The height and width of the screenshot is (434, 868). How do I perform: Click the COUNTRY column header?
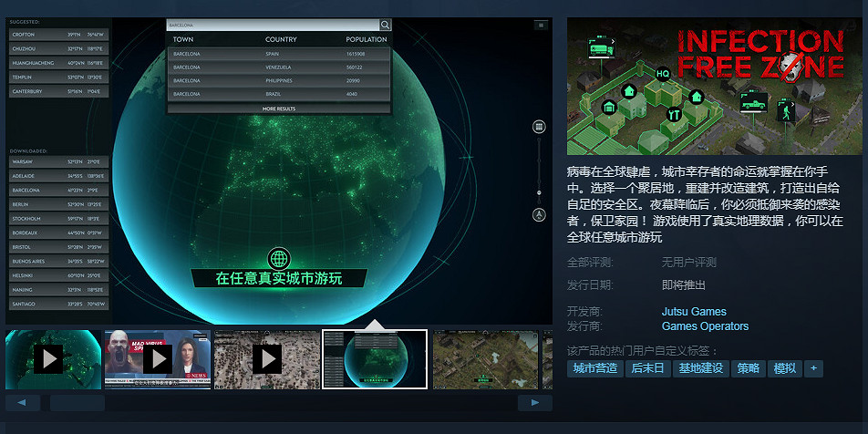[x=281, y=39]
